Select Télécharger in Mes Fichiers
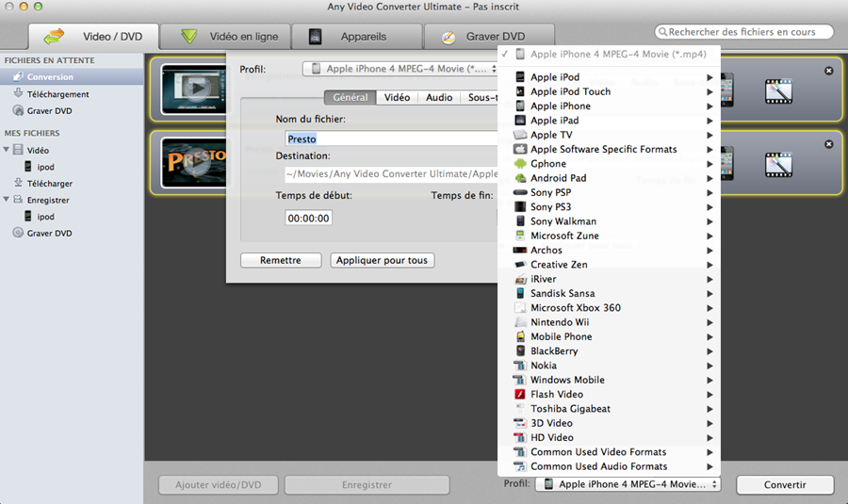The width and height of the screenshot is (848, 504). 50,184
